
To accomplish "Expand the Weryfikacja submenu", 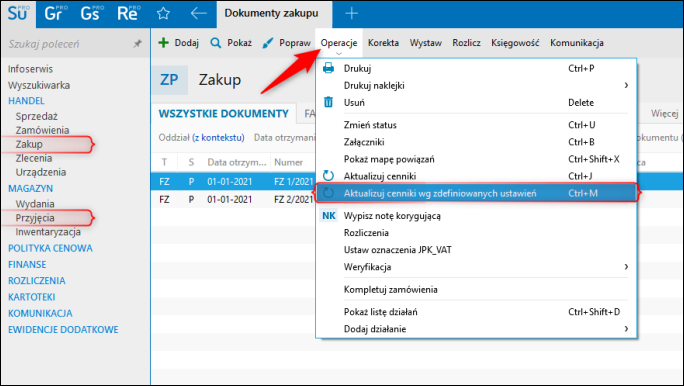I will coord(476,267).
